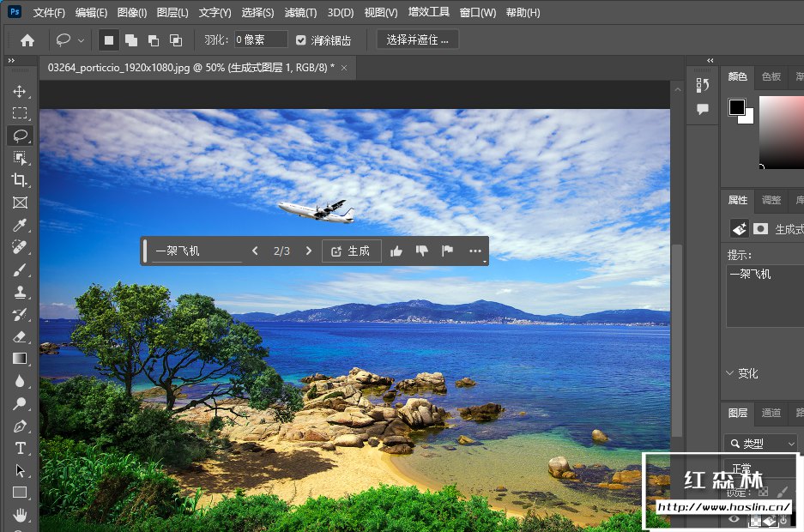Choose Add to Selection mode
Image resolution: width=804 pixels, height=532 pixels.
tap(131, 40)
